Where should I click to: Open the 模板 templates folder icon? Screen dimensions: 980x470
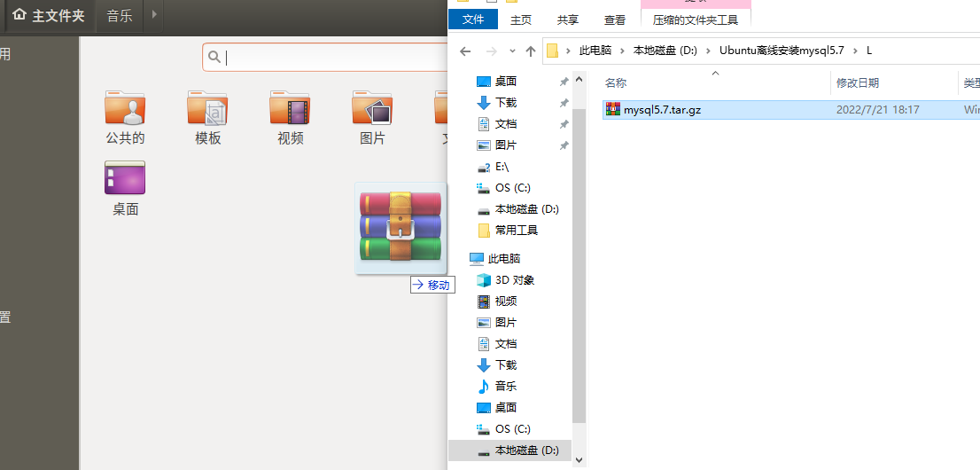click(x=207, y=117)
